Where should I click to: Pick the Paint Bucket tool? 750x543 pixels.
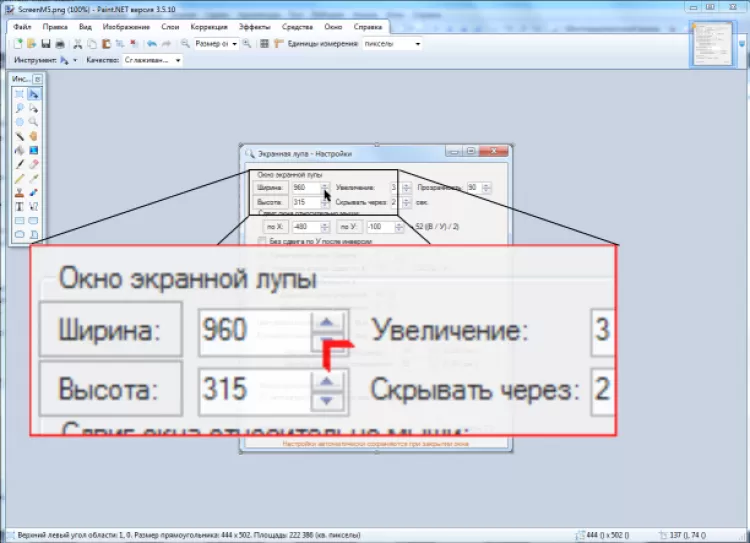click(x=19, y=149)
